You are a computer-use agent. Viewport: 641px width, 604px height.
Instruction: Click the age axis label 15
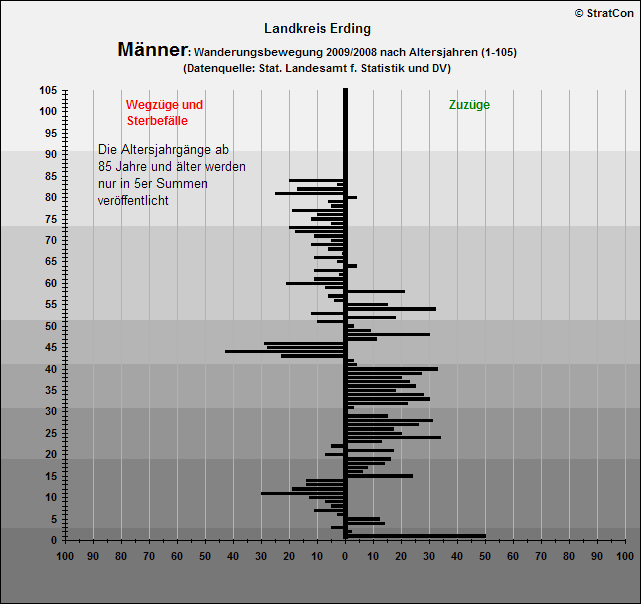click(51, 476)
